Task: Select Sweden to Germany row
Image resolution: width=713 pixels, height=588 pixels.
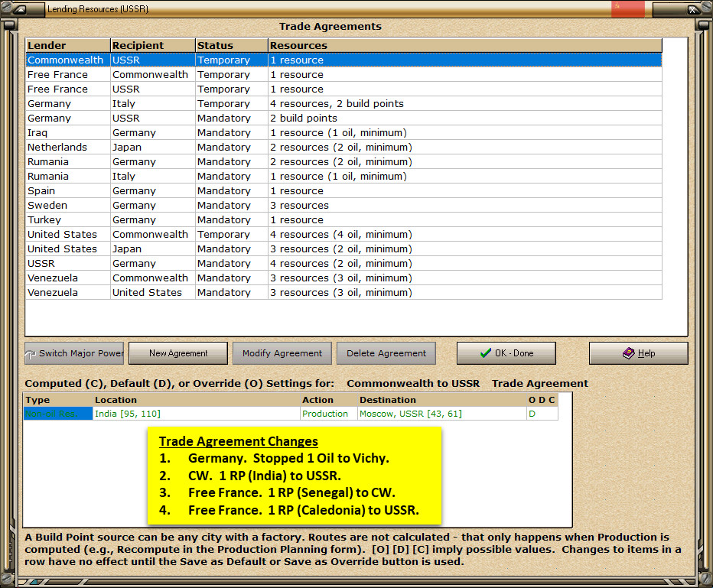Action: tap(343, 206)
